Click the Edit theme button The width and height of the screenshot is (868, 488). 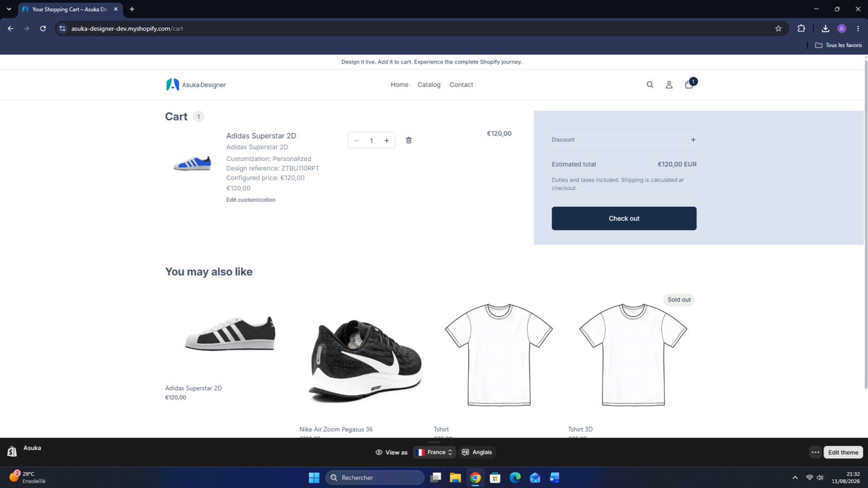click(843, 452)
